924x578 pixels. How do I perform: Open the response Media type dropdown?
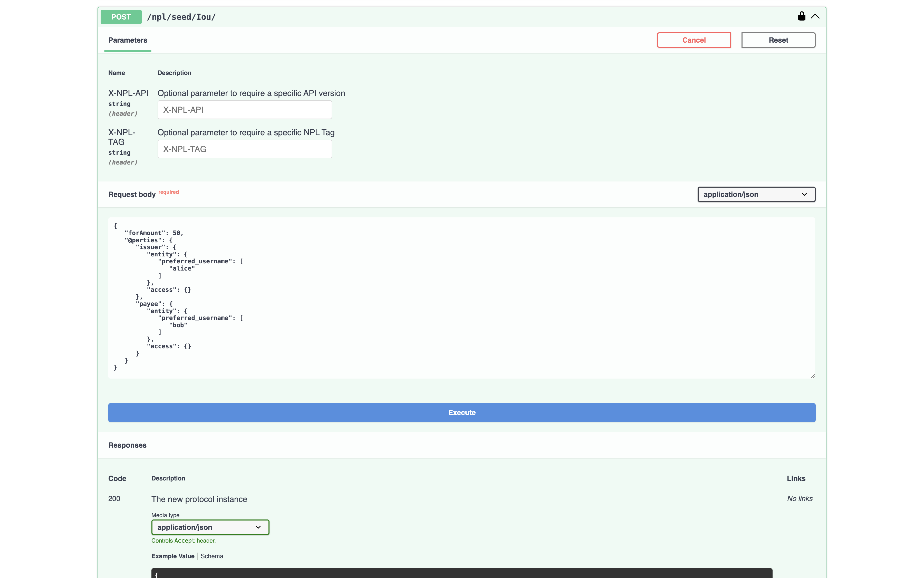coord(210,527)
